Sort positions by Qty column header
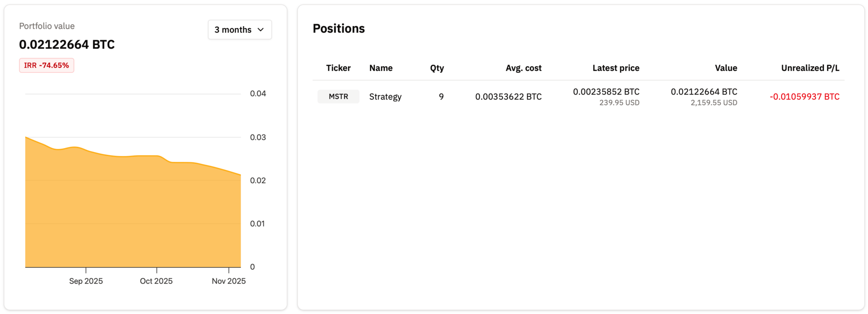Viewport: 868px width, 314px height. [437, 68]
